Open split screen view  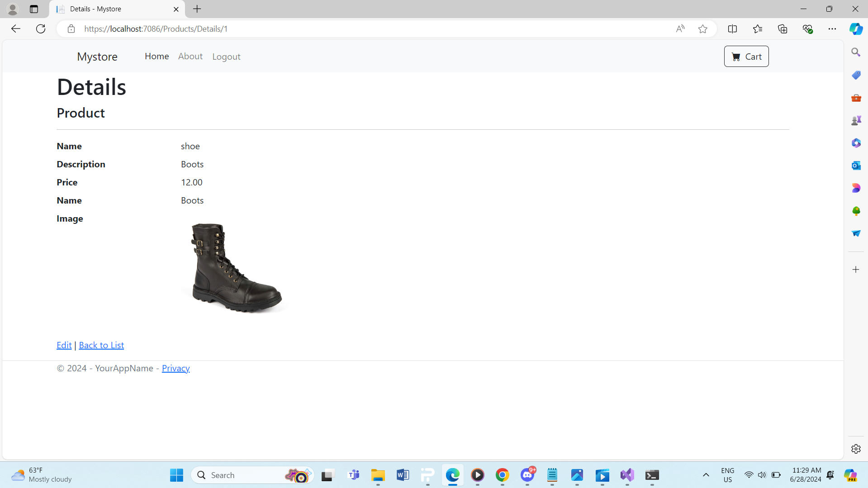click(733, 29)
